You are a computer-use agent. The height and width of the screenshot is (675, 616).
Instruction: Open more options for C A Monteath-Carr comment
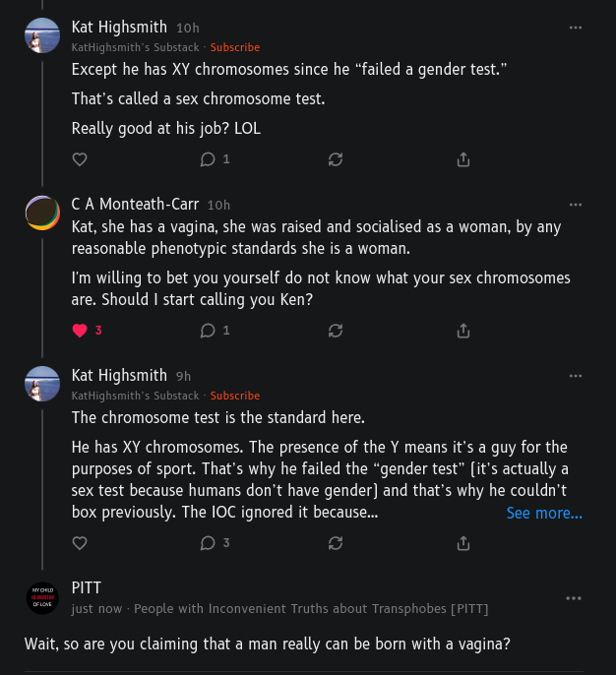tap(576, 205)
